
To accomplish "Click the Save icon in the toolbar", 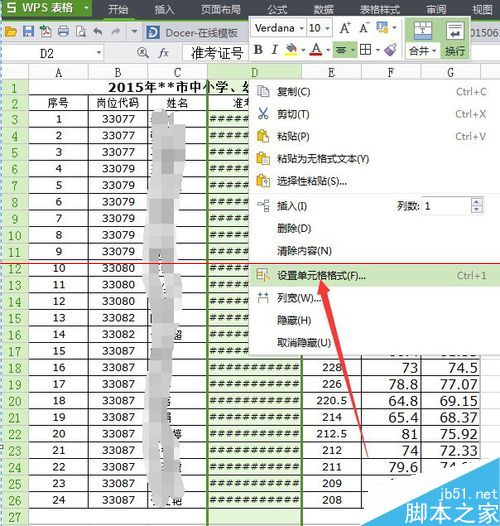I will click(28, 32).
